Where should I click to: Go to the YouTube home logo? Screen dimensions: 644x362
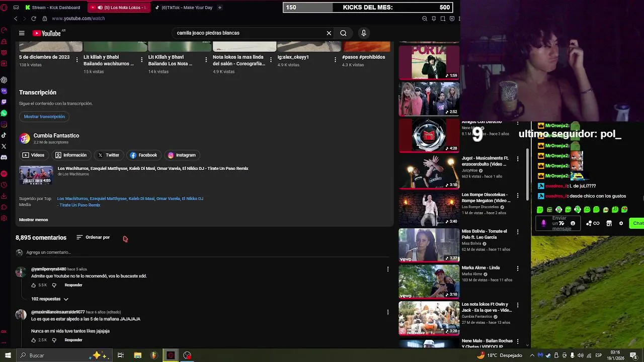pos(47,33)
